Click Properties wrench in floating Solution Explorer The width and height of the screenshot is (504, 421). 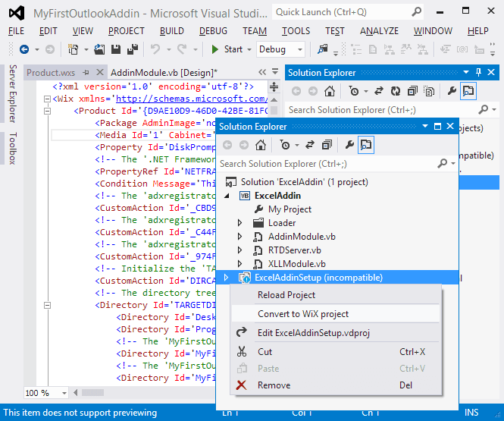coord(349,145)
